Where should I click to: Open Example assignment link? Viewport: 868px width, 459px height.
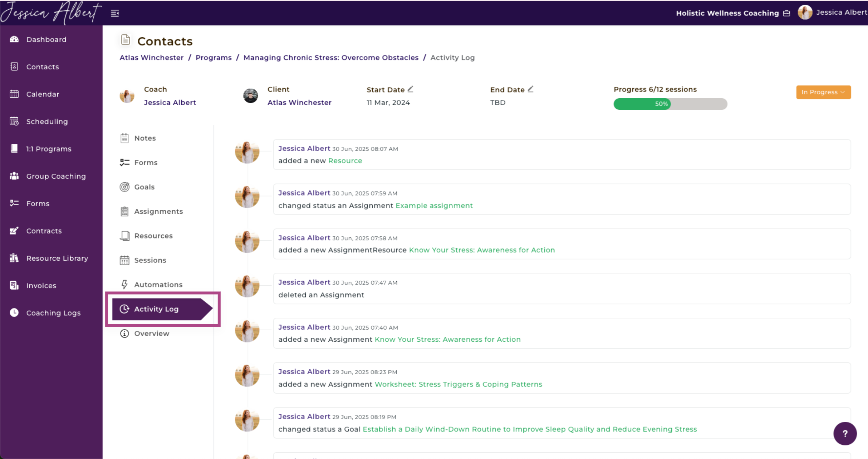(434, 206)
